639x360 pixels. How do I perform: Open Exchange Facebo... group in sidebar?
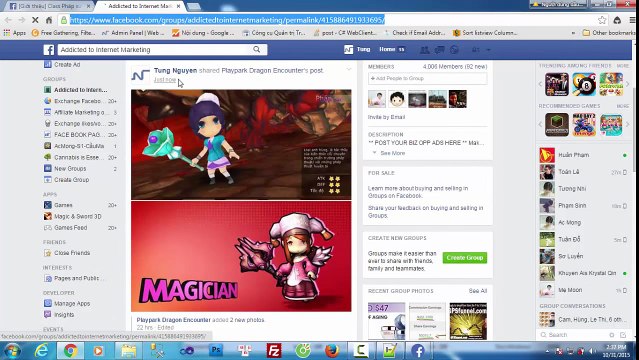click(x=80, y=101)
